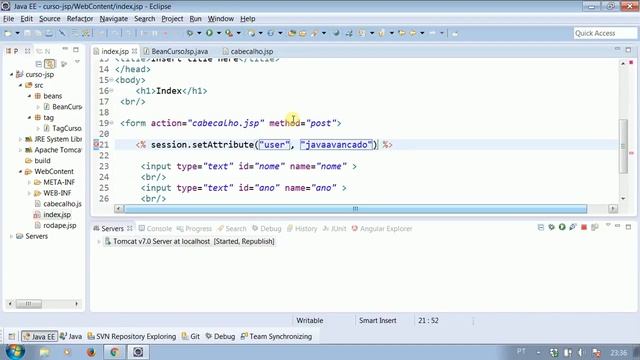The image size is (640, 360).
Task: Switch to the Java EE perspective
Action: pos(39,336)
